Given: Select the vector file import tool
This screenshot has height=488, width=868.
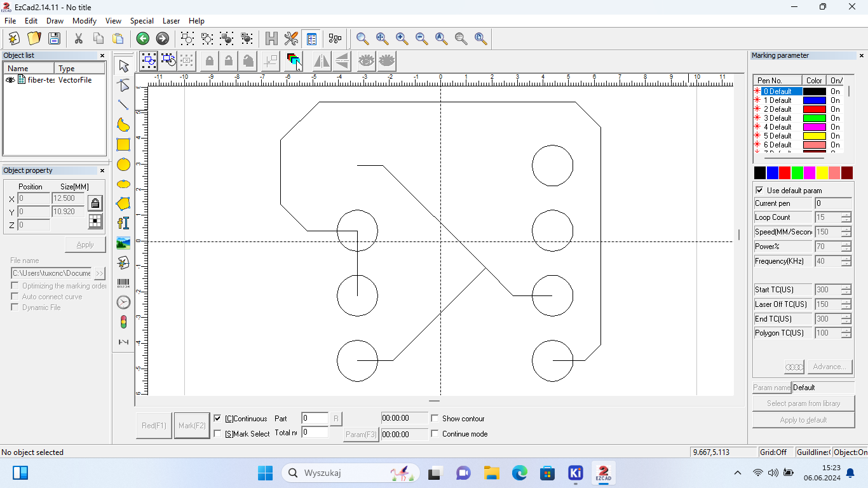Looking at the screenshot, I should (x=124, y=262).
